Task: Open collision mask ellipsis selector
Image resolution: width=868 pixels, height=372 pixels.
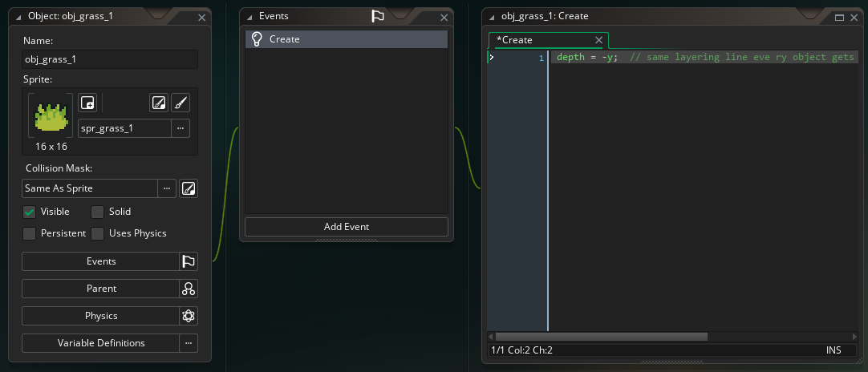Action: [167, 188]
